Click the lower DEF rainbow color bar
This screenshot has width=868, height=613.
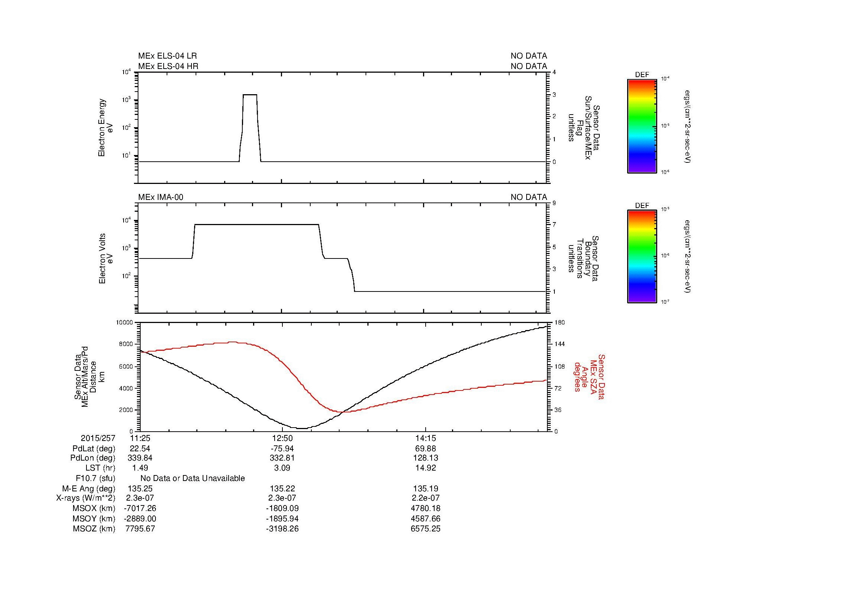642,257
